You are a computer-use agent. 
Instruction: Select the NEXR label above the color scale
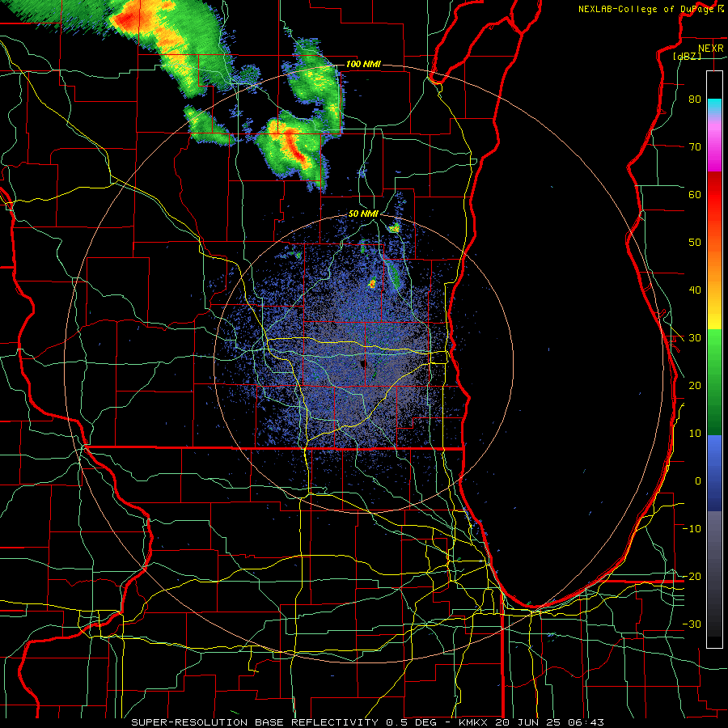tap(711, 49)
